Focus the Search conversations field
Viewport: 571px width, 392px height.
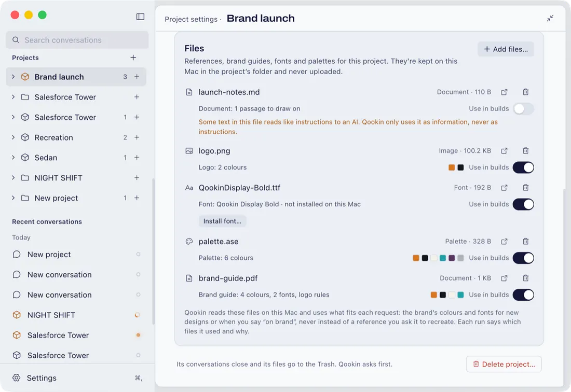77,40
